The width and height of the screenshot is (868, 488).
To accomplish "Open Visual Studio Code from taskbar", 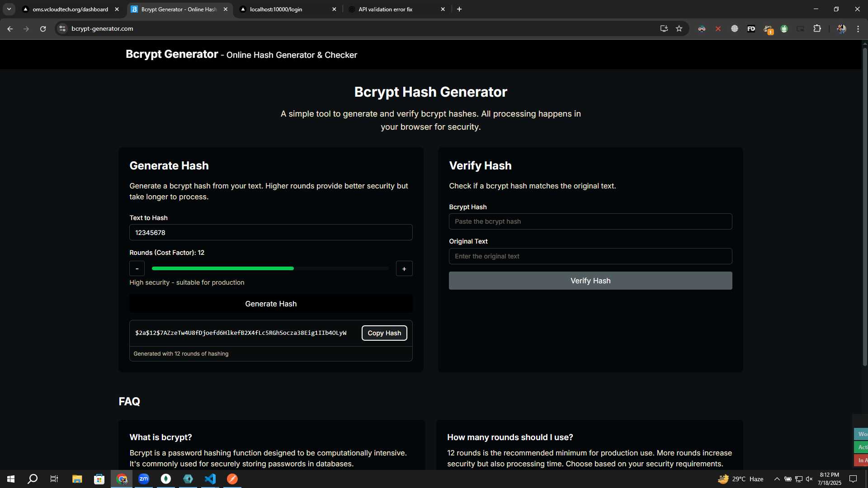I will point(210,479).
